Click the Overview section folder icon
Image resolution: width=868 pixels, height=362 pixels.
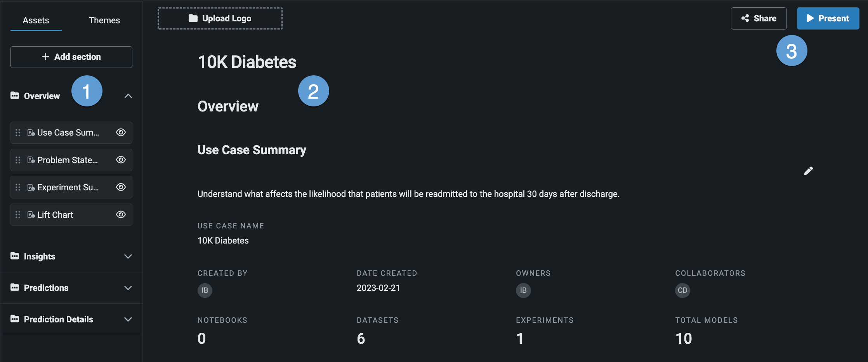point(15,96)
